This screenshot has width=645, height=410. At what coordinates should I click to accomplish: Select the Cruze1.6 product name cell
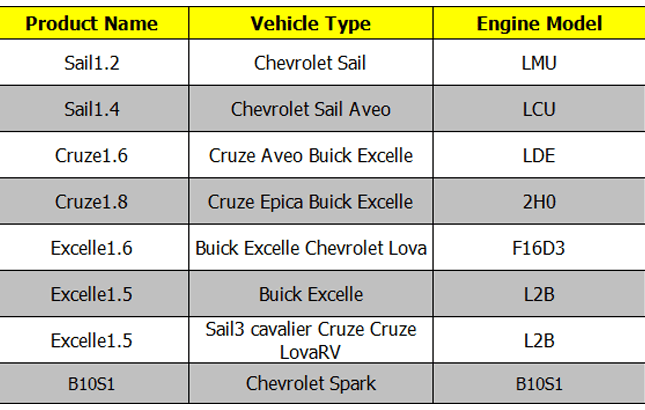94,155
